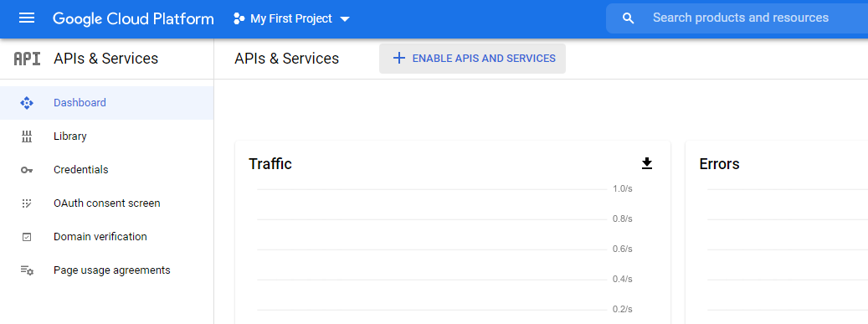Image resolution: width=868 pixels, height=324 pixels.
Task: Click the Domain verification checkbox icon
Action: pos(27,237)
